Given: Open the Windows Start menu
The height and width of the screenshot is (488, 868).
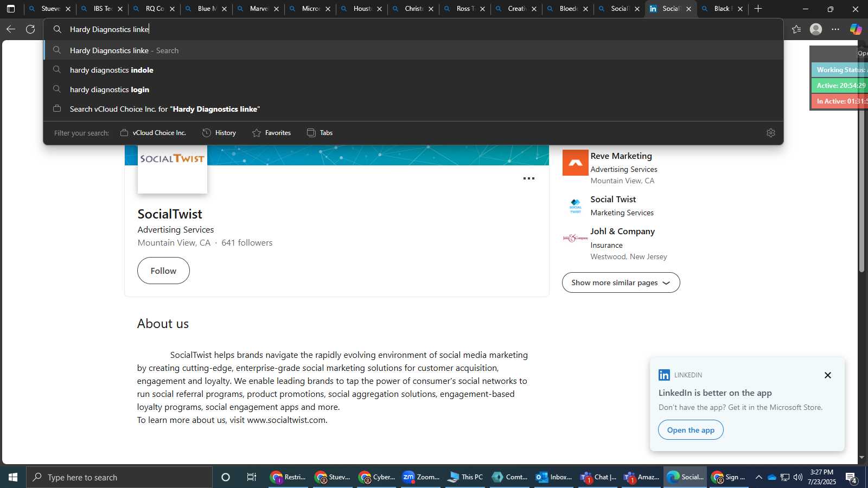Looking at the screenshot, I should click(x=13, y=477).
